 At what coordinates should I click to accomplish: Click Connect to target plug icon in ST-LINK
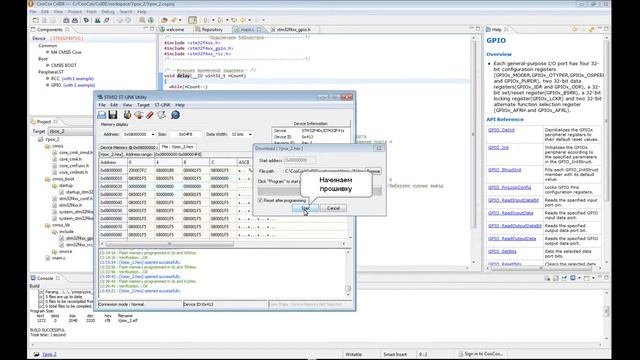(127, 115)
